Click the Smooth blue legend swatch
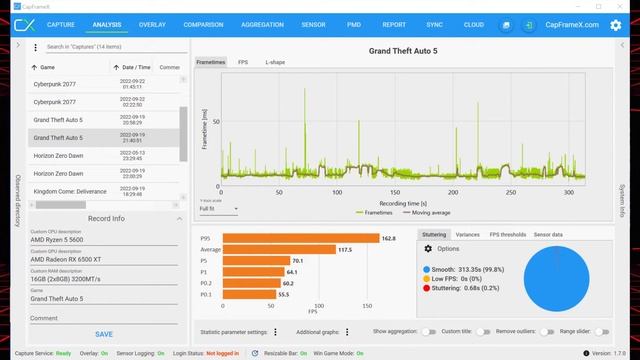Screen dimensions: 640x360 click(x=427, y=270)
